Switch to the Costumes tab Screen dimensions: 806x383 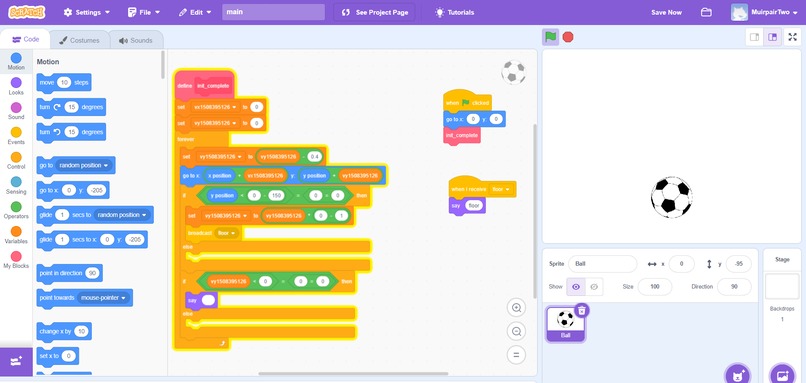coord(80,40)
